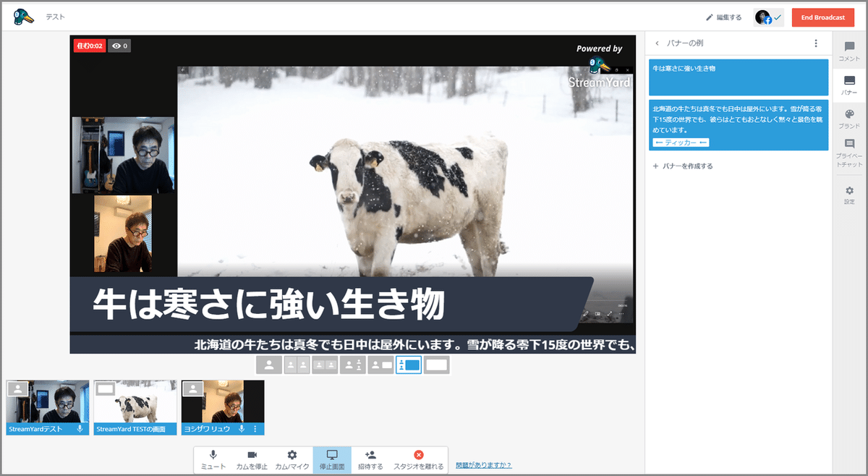Mute the microphone with ミュート
Screen dimensions: 868x476
[x=213, y=460]
